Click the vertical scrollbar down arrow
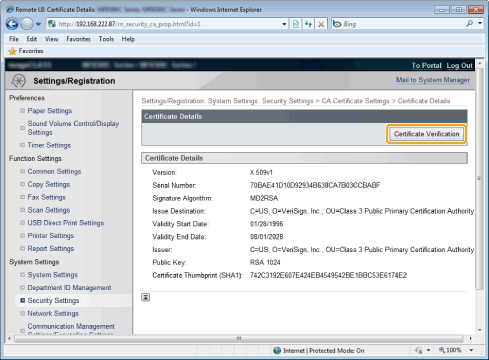This screenshot has height=360, width=489. click(480, 330)
